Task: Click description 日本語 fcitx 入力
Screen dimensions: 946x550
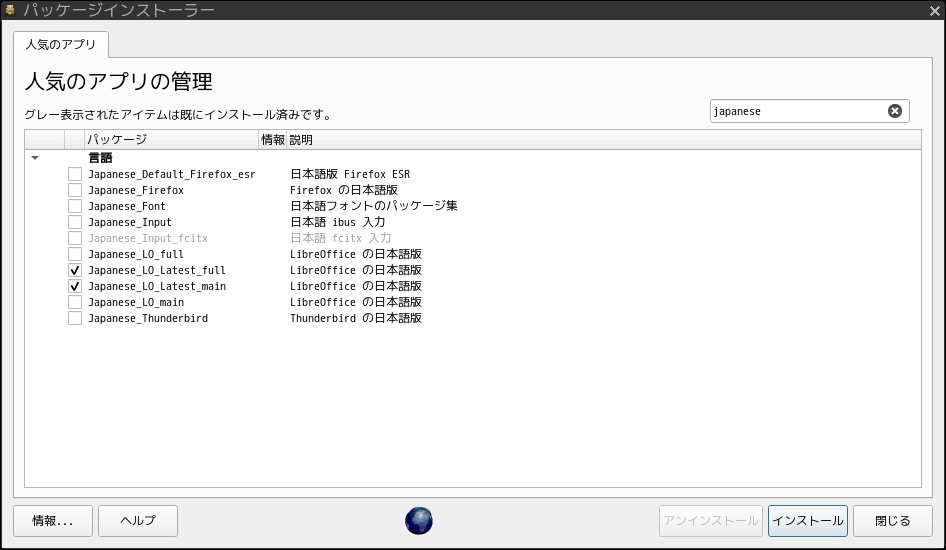Action: click(341, 238)
